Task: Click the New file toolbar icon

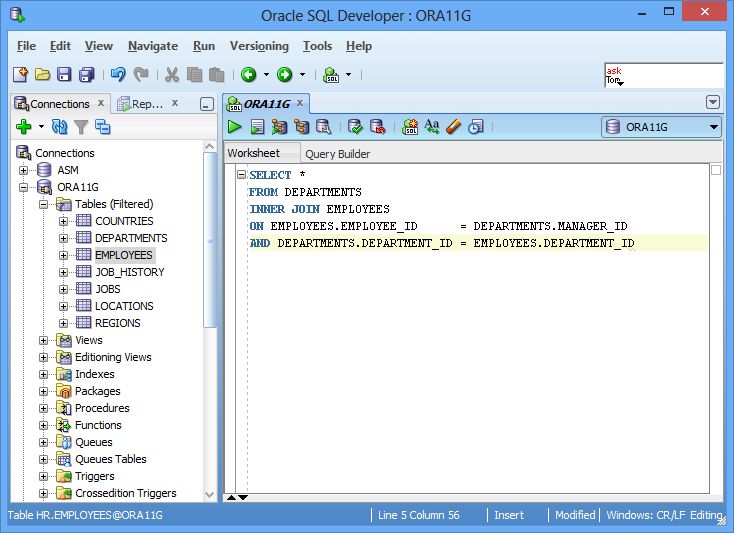Action: (x=20, y=74)
